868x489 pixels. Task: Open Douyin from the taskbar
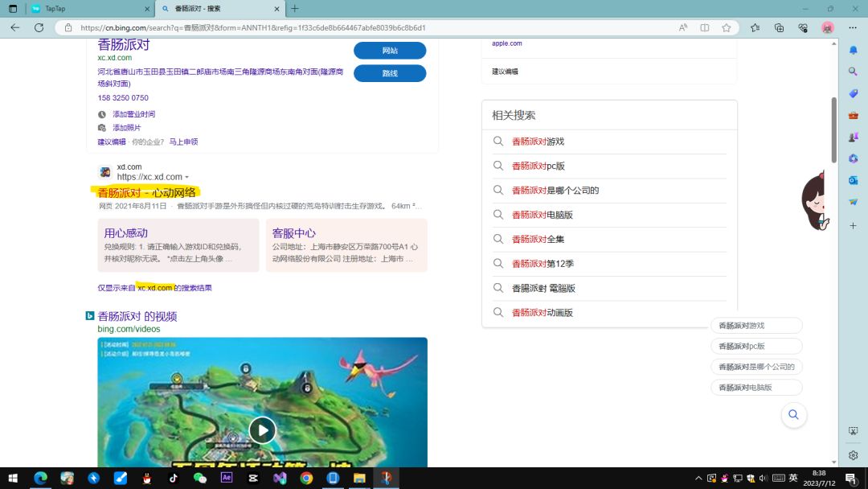point(173,477)
